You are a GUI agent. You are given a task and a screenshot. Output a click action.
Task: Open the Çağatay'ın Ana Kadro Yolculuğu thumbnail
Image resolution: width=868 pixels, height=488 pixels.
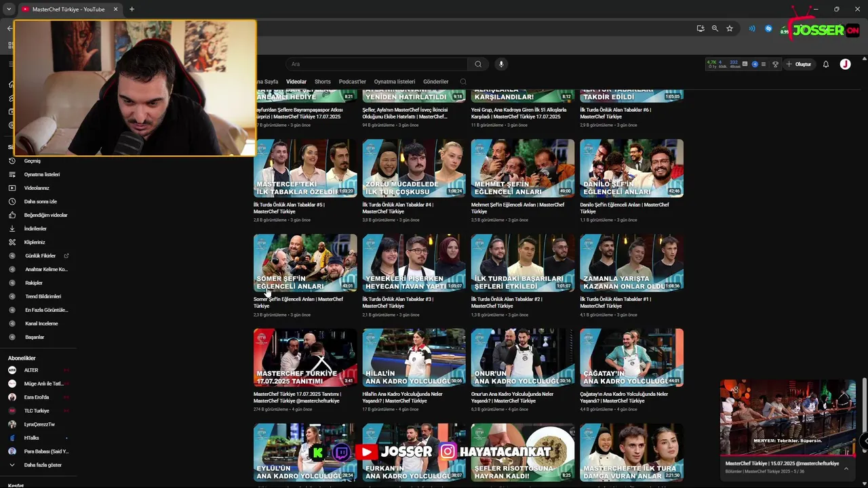pos(631,358)
